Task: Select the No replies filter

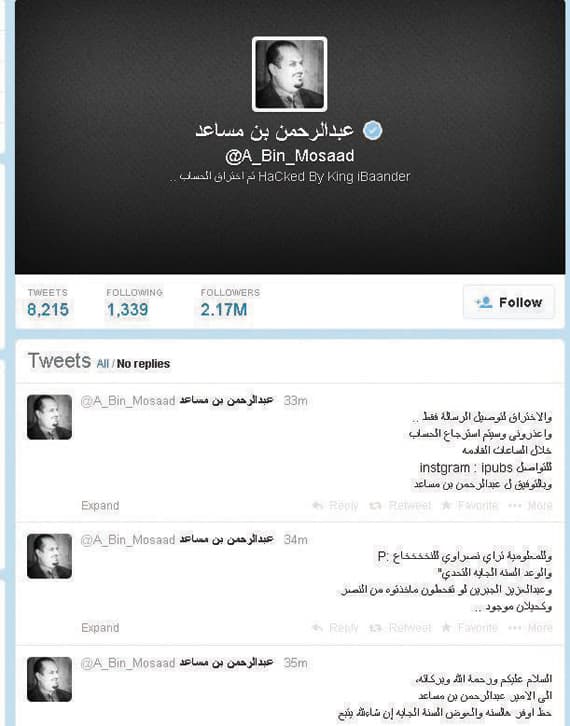Action: point(143,364)
